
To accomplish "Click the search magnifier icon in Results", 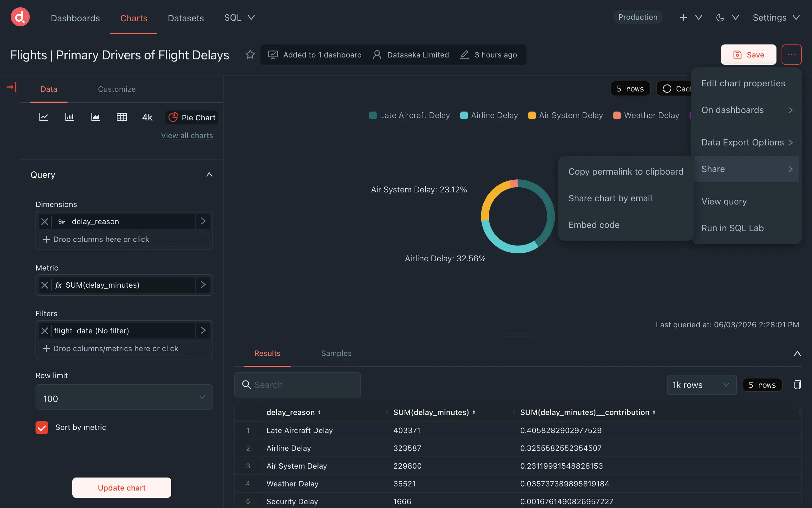I will 247,385.
